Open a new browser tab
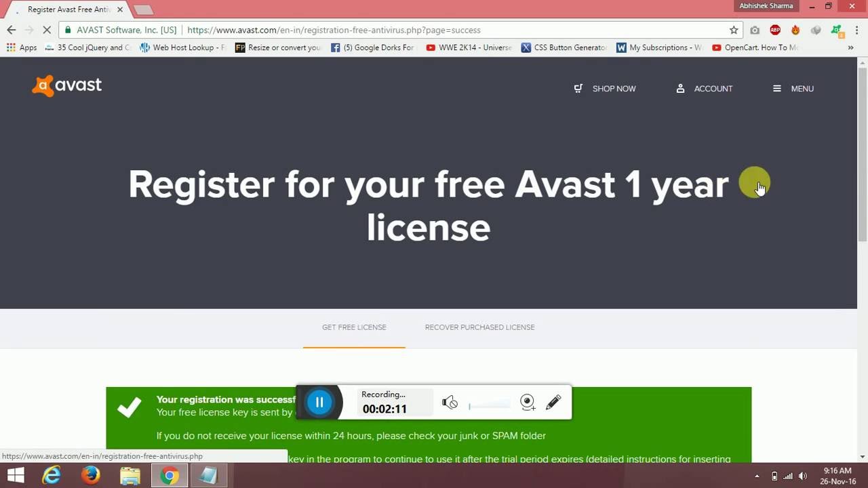868x488 pixels. (x=143, y=10)
